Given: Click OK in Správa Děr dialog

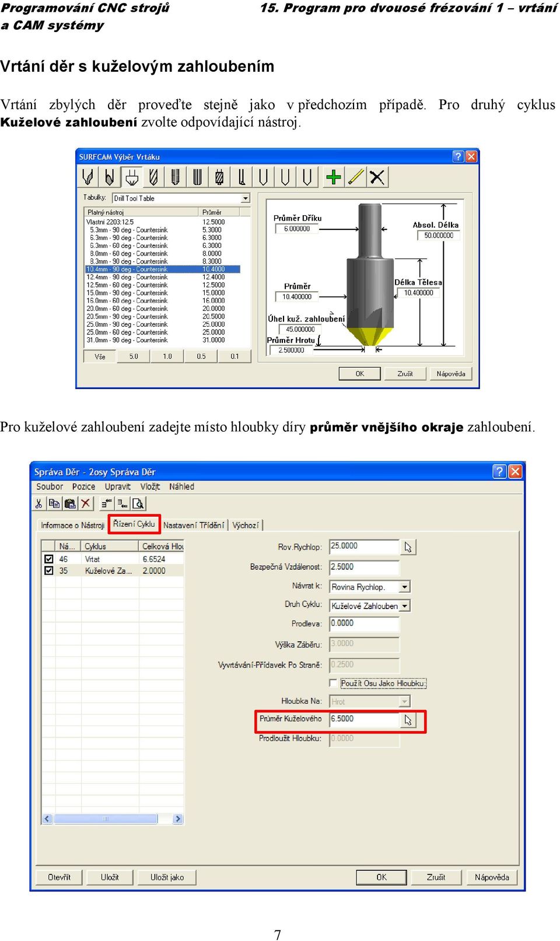Looking at the screenshot, I should pyautogui.click(x=381, y=877).
